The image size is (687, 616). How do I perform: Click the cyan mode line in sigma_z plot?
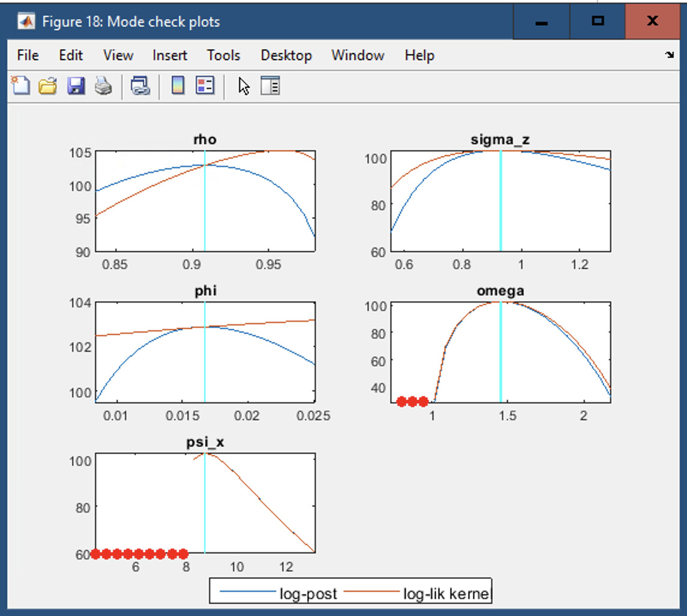(x=500, y=202)
